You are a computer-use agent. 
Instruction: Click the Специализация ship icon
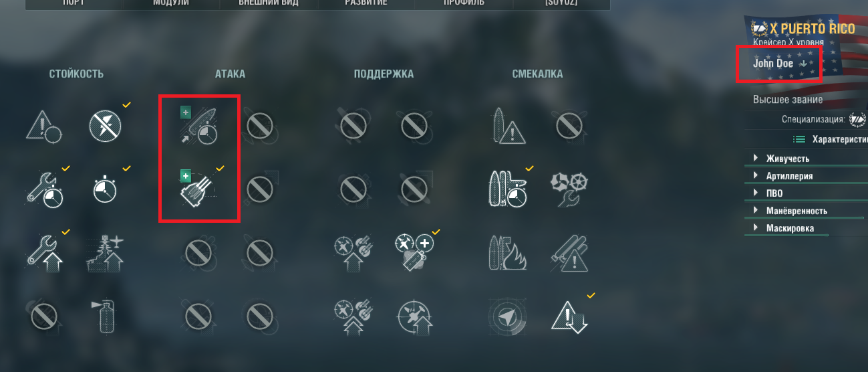pyautogui.click(x=857, y=120)
